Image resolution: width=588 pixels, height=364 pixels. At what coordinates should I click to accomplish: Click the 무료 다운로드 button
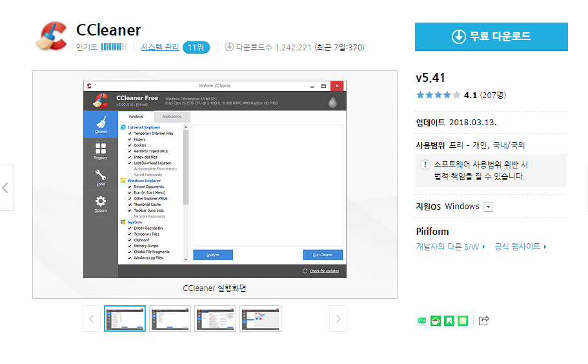point(491,37)
